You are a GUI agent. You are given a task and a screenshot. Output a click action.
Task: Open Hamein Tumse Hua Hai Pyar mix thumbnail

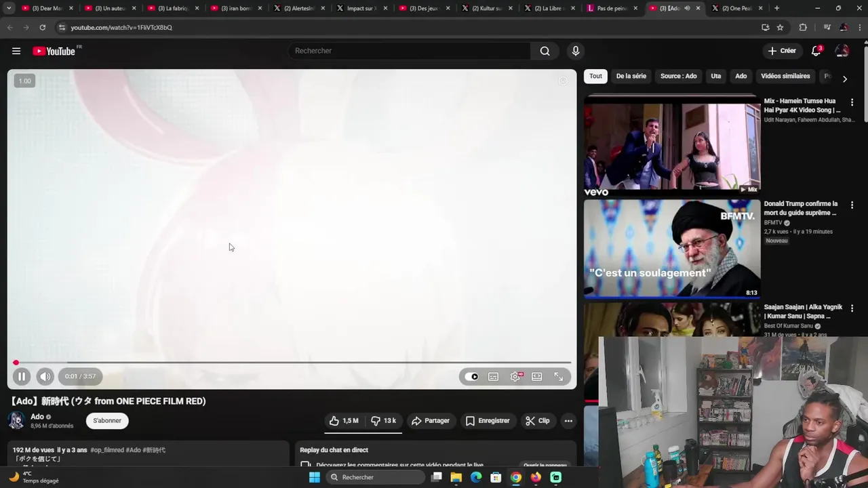672,146
